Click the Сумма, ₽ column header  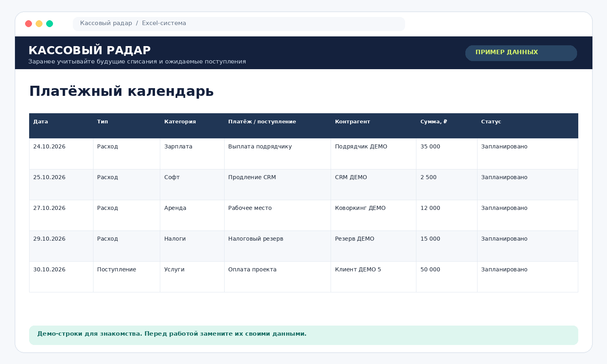coord(447,126)
